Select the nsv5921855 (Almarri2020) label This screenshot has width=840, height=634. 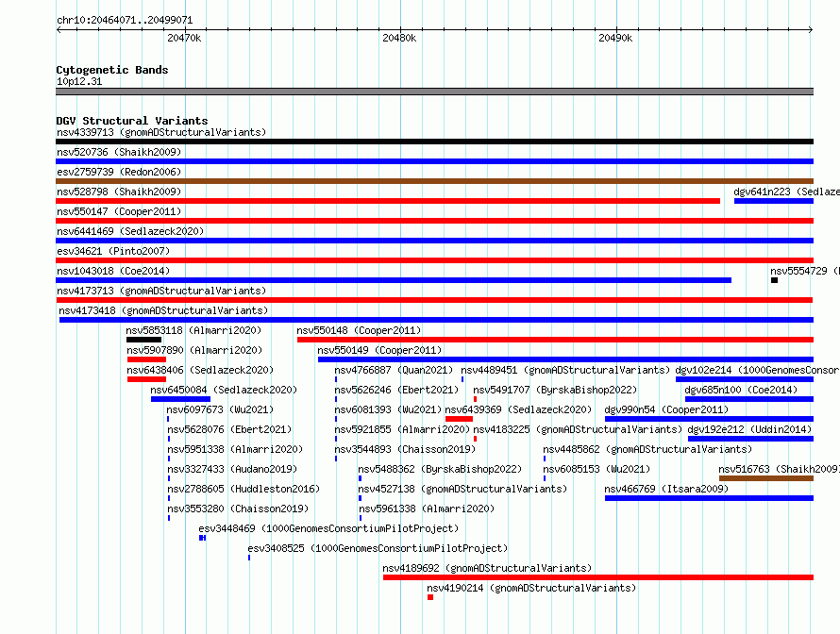pos(402,429)
